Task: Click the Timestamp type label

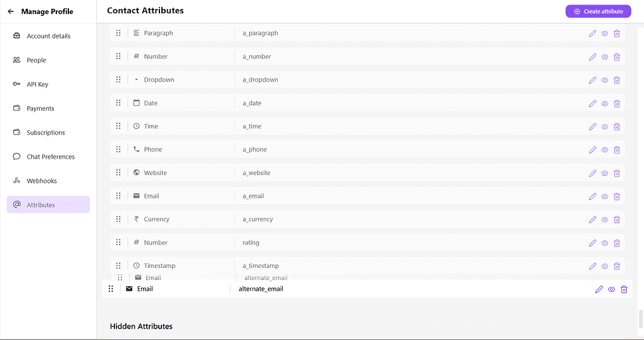Action: coord(159,266)
